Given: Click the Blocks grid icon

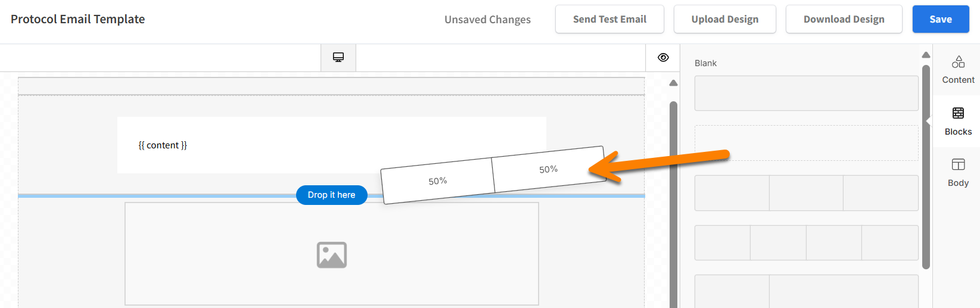Looking at the screenshot, I should pos(958,113).
